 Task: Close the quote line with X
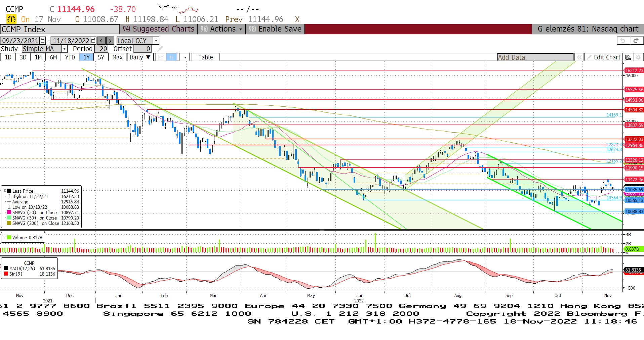(297, 19)
